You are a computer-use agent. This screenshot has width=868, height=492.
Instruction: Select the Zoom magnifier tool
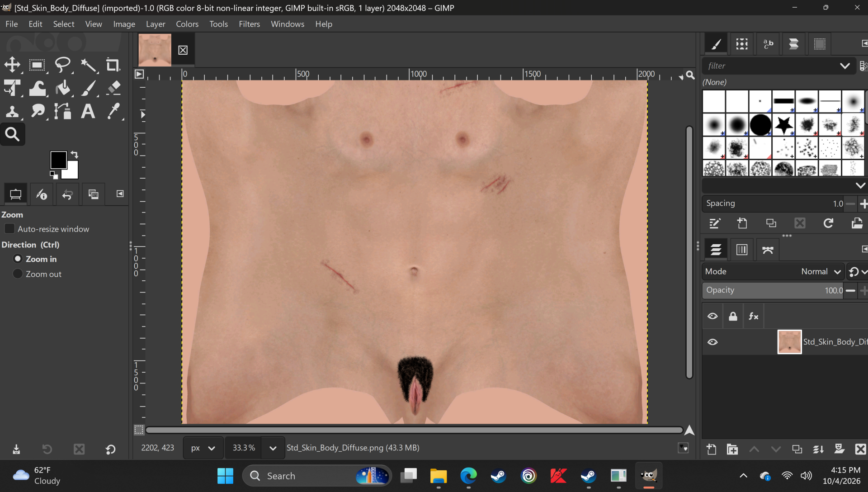coord(12,134)
